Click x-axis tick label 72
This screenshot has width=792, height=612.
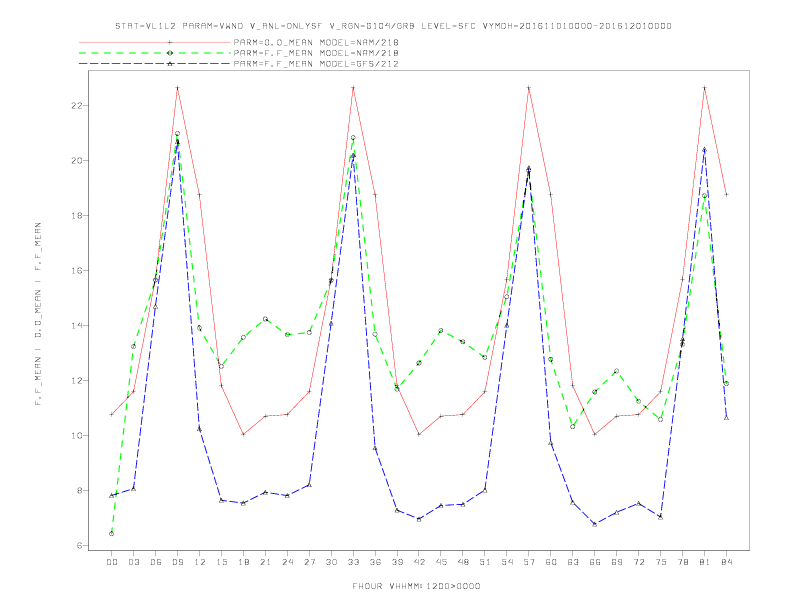coord(638,562)
